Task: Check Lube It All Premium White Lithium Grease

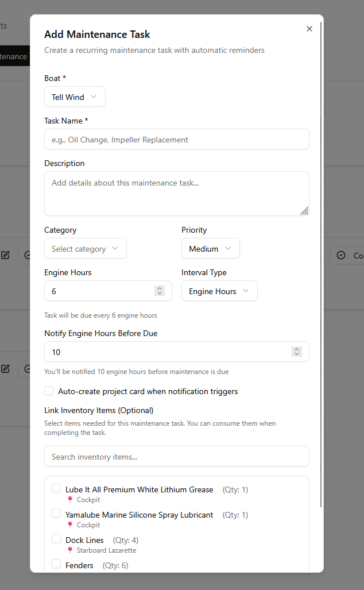Action: point(56,488)
